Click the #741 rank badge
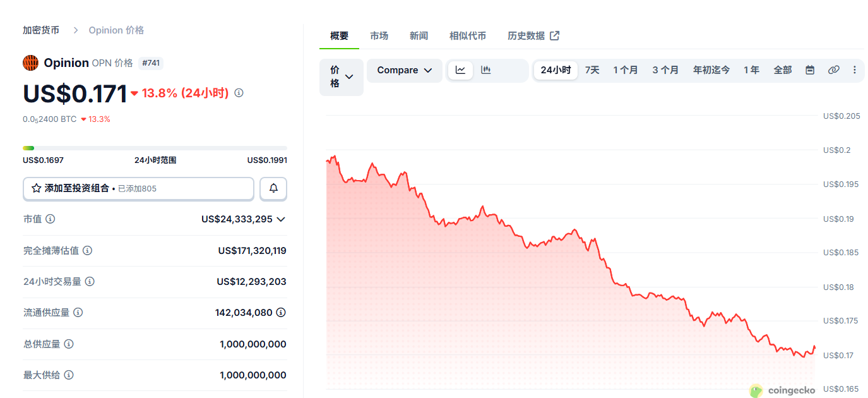The width and height of the screenshot is (868, 398). pos(151,63)
